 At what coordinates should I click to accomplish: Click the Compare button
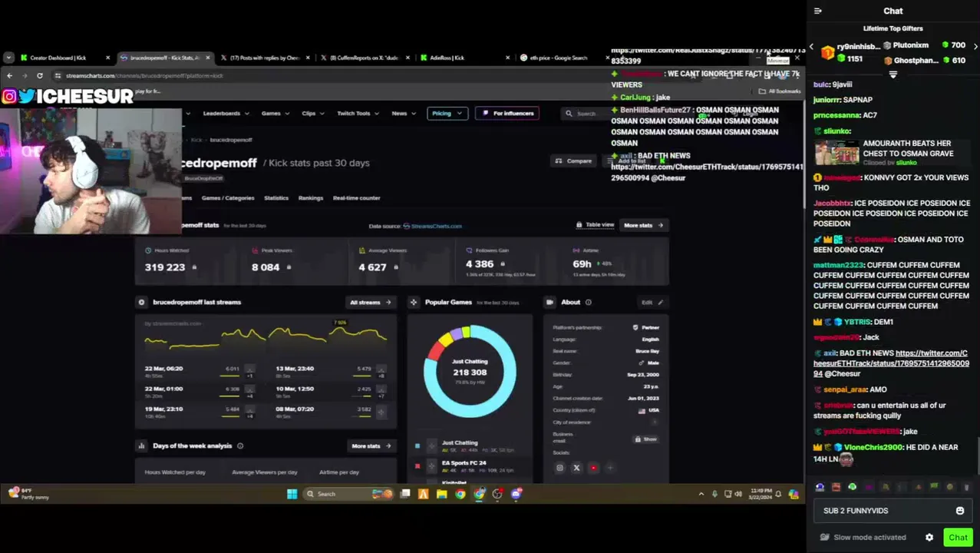coord(574,161)
